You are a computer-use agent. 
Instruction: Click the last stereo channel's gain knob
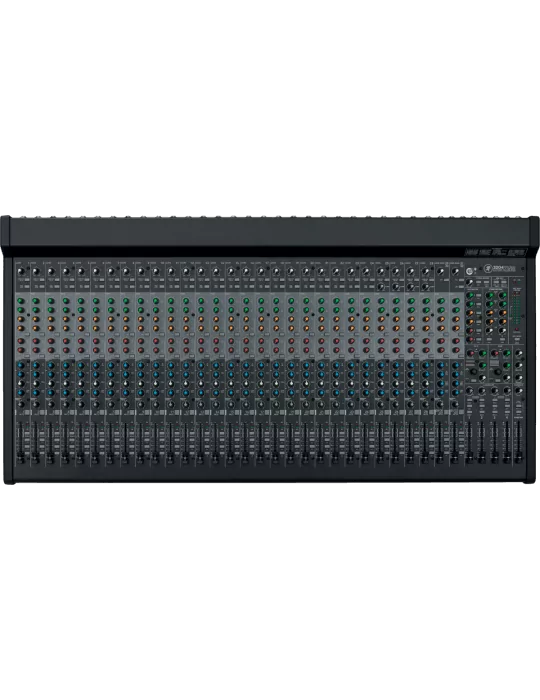click(x=455, y=271)
